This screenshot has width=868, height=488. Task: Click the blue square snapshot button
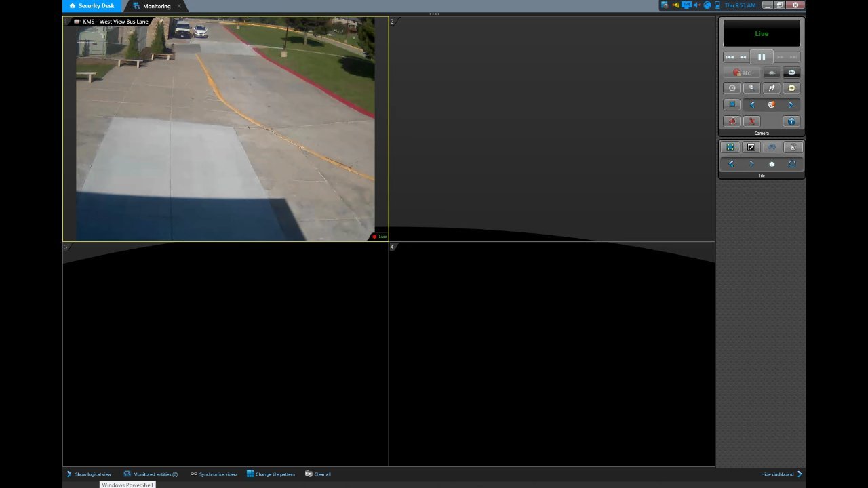pyautogui.click(x=732, y=104)
